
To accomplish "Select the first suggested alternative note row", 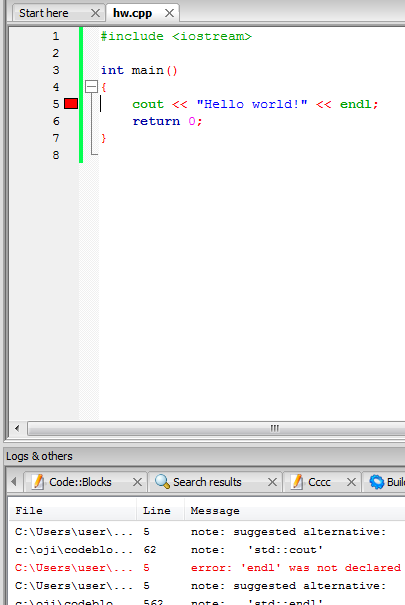I will (x=207, y=532).
